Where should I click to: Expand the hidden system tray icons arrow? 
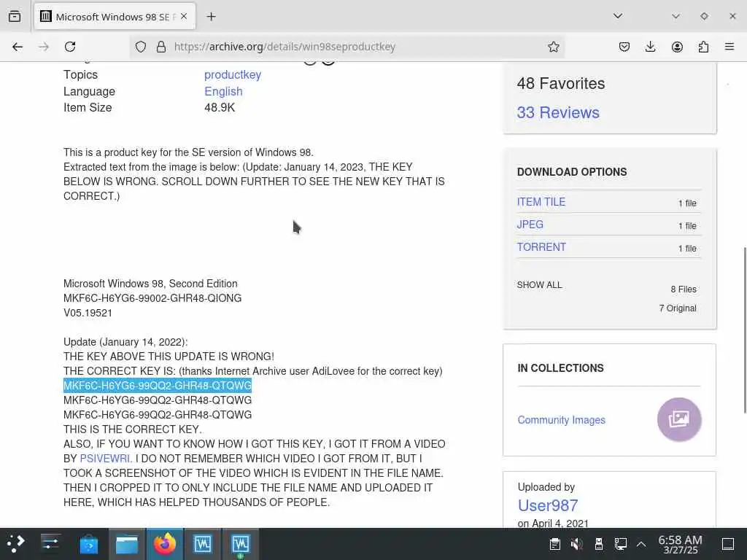coord(641,544)
